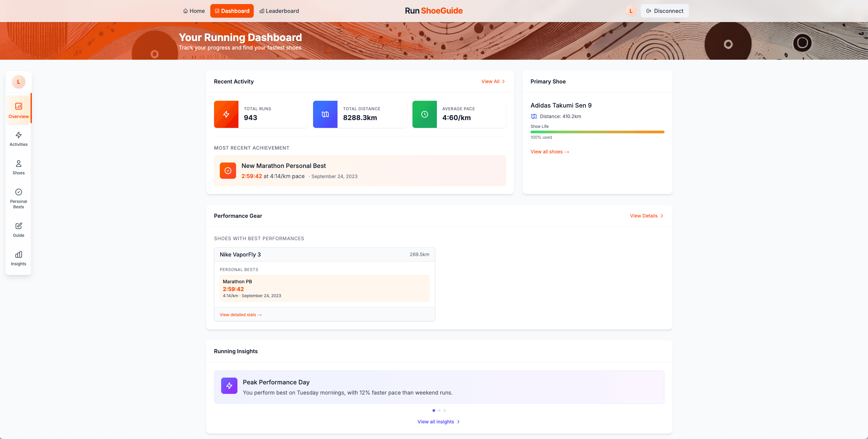Select third insights carousel dot
This screenshot has width=868, height=439.
[445, 411]
